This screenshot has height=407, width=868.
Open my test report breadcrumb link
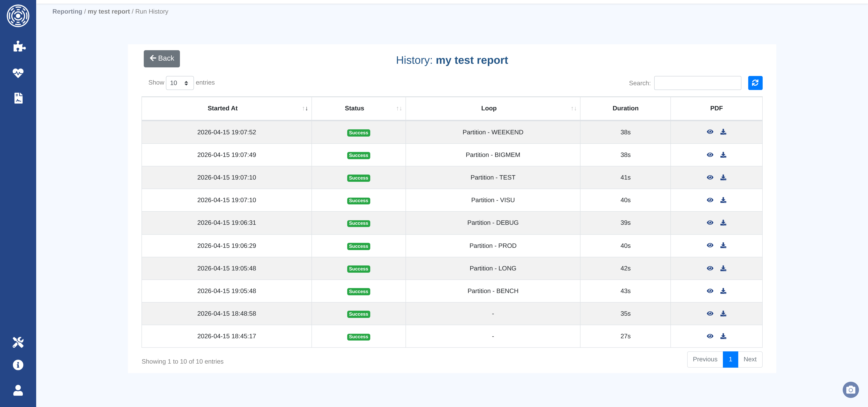108,12
